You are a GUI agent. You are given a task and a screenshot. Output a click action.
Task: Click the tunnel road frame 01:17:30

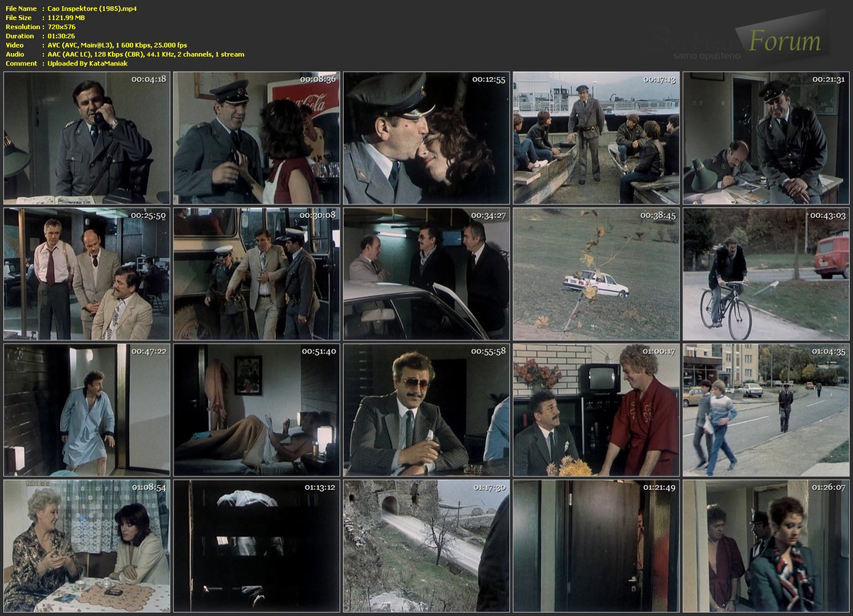[x=427, y=546]
